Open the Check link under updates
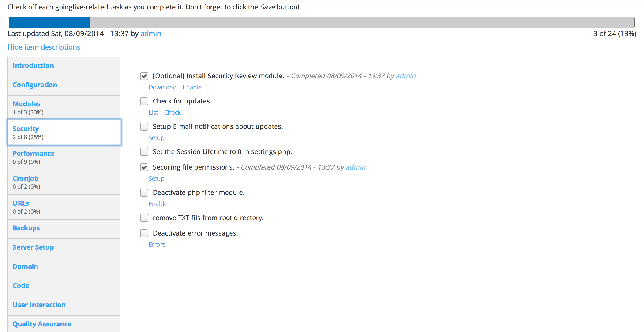Image resolution: width=644 pixels, height=332 pixels. click(172, 113)
